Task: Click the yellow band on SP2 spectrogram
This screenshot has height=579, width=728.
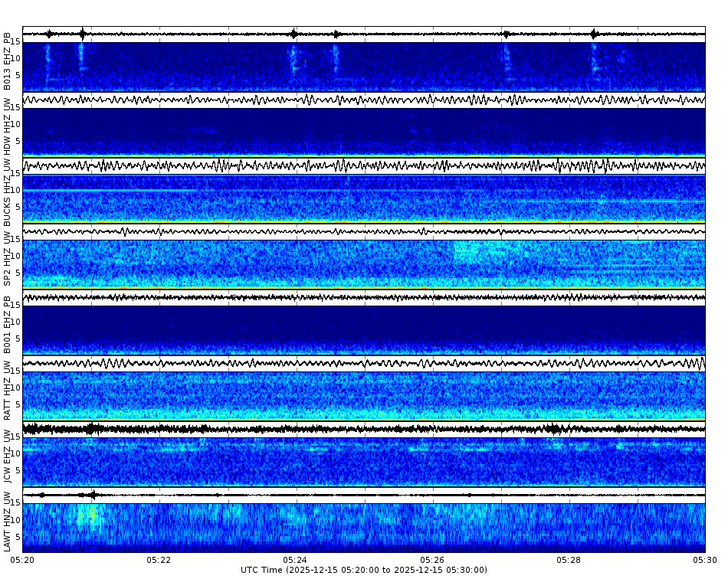Action: point(307,288)
